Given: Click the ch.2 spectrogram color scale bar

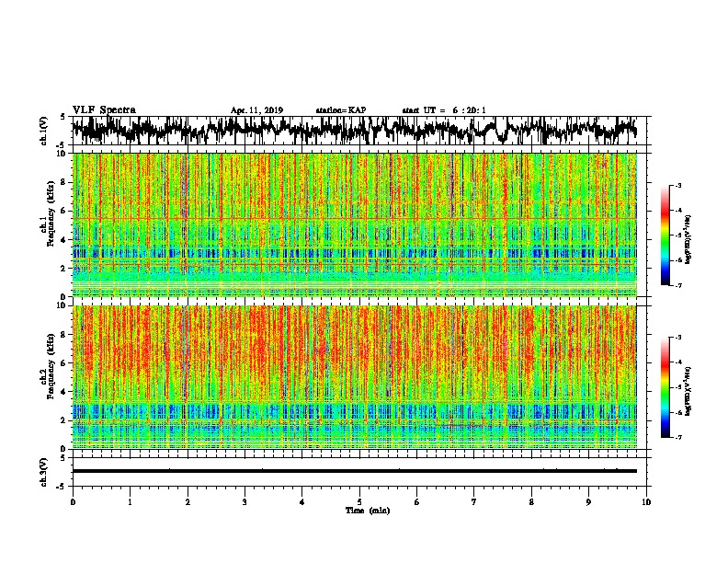Looking at the screenshot, I should (x=665, y=387).
